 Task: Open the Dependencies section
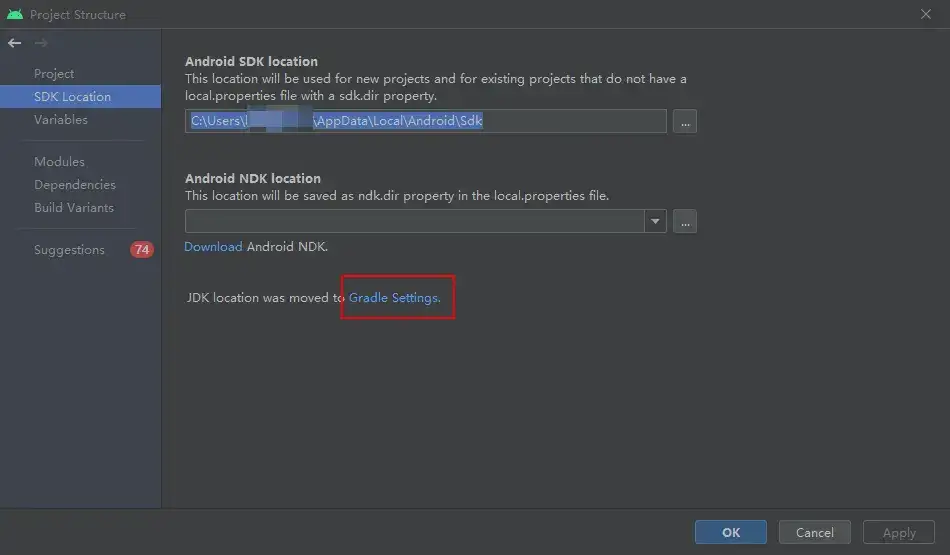75,185
